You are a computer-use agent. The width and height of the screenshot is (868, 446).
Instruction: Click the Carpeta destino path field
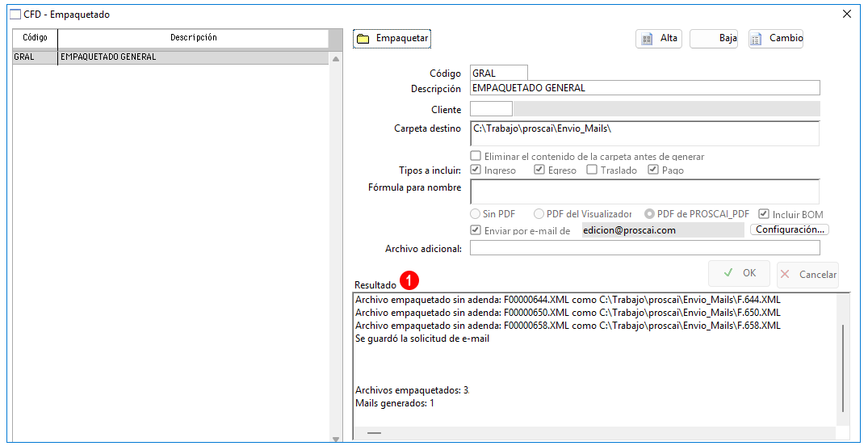tap(645, 133)
